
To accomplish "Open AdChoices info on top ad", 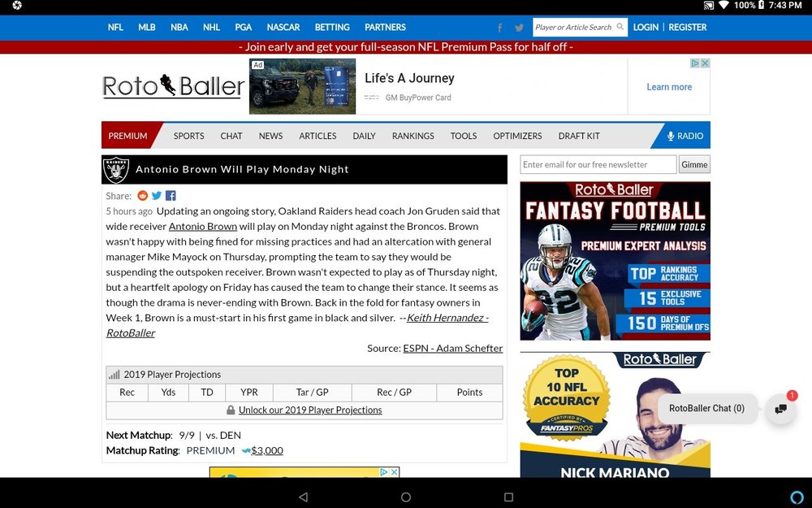I will (x=696, y=63).
